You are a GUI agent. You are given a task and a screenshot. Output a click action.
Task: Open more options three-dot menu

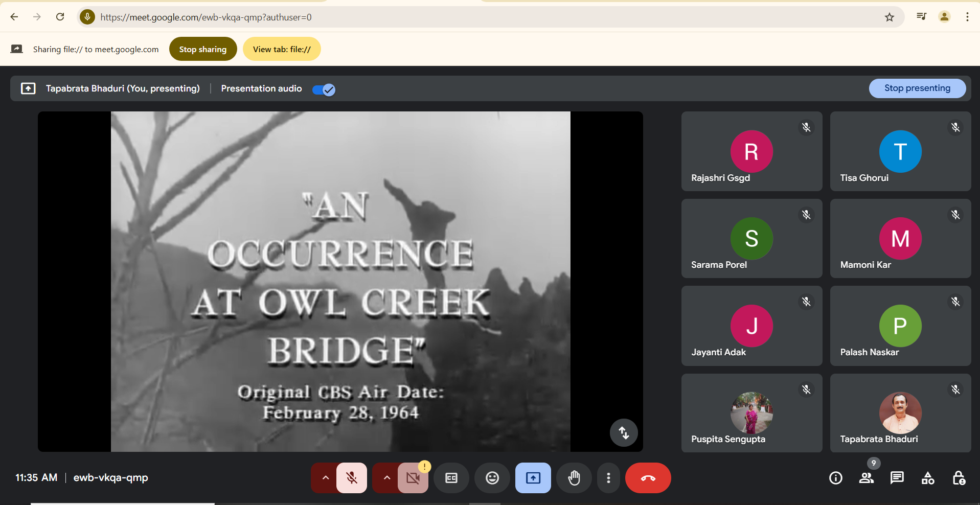click(x=608, y=478)
